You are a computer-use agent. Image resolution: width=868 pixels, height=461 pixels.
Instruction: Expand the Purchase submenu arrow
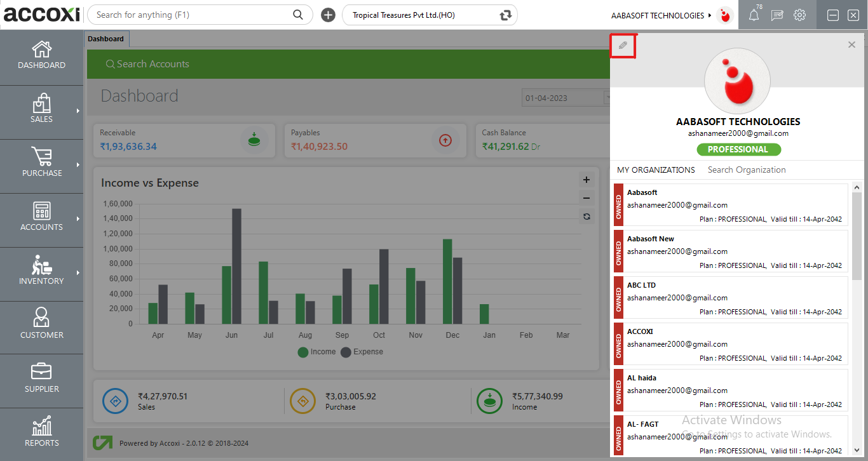(78, 165)
